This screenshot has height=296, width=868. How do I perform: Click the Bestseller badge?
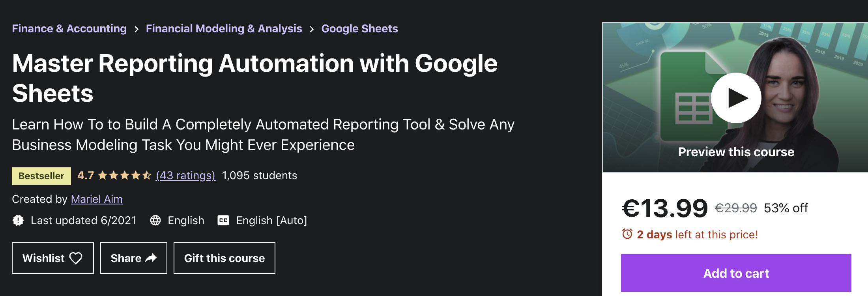click(41, 176)
